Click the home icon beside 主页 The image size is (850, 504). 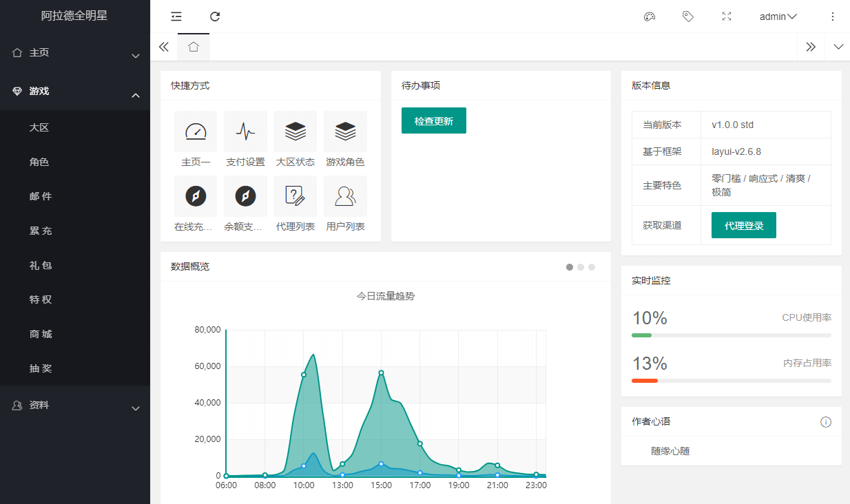click(x=17, y=52)
